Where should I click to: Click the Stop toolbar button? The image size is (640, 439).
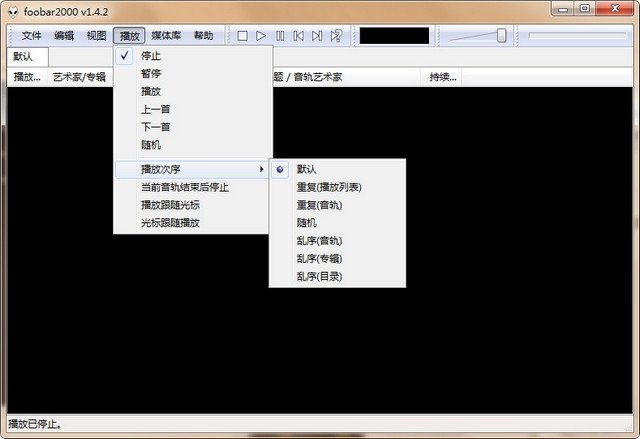pos(242,36)
